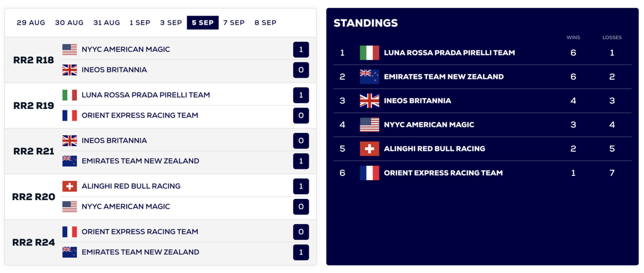Screen dimensions: 644x273
Task: Click the French flag in race RR2 R24
Action: 70,232
